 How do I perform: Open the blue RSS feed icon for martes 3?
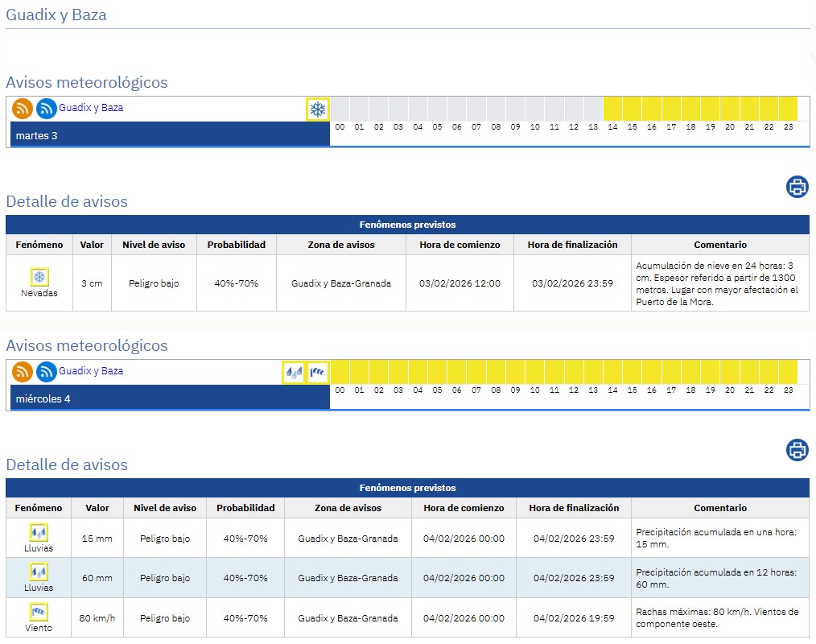47,108
